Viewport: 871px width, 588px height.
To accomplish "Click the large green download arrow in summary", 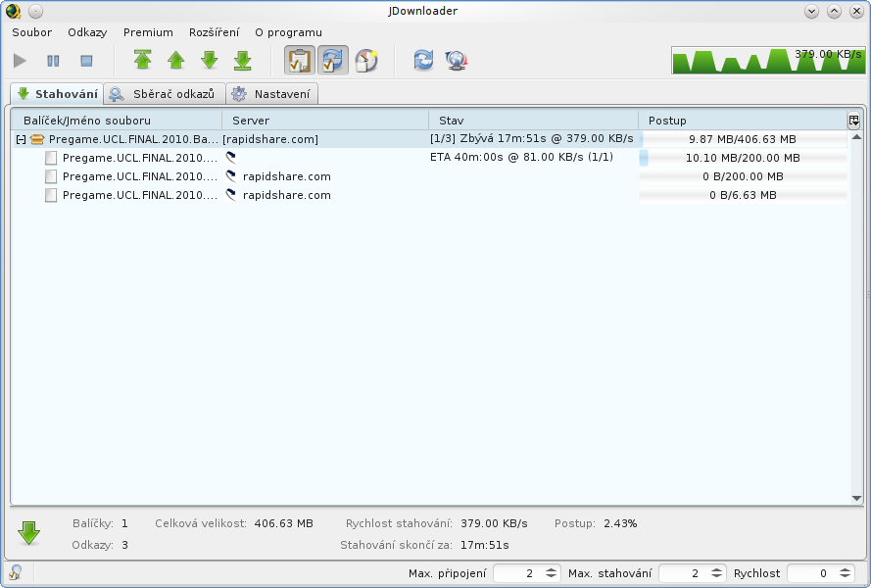I will click(x=28, y=533).
